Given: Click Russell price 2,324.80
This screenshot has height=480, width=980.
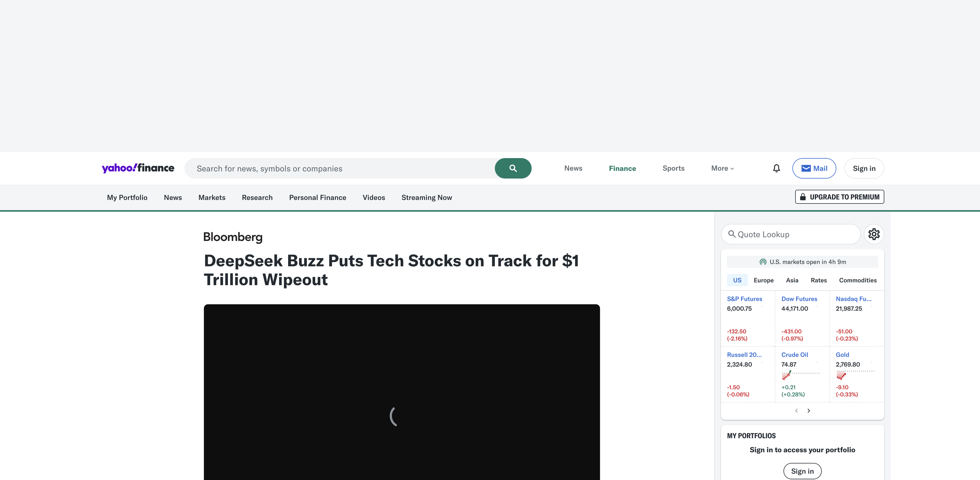Looking at the screenshot, I should tap(739, 364).
